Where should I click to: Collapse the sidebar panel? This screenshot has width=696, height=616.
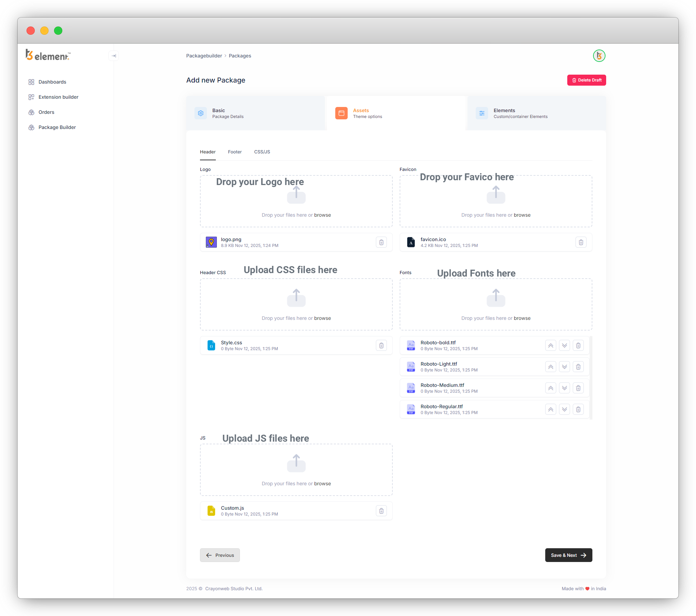tap(114, 56)
